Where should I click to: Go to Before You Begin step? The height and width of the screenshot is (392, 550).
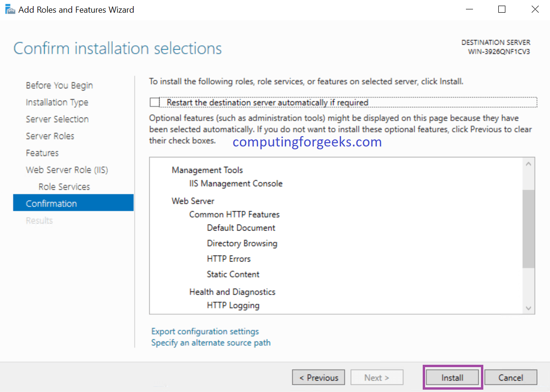[59, 85]
